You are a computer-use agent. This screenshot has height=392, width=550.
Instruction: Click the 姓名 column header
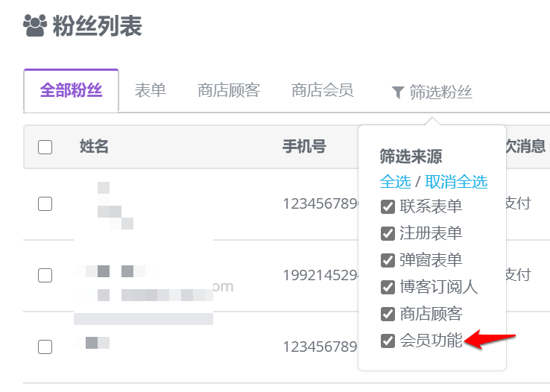94,146
